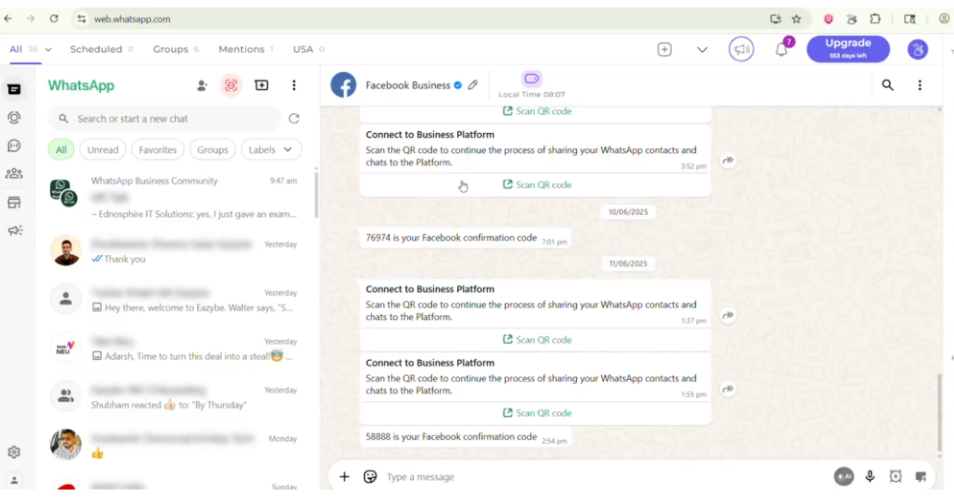Open the conversation three-dot menu
The width and height of the screenshot is (954, 502).
tap(919, 85)
